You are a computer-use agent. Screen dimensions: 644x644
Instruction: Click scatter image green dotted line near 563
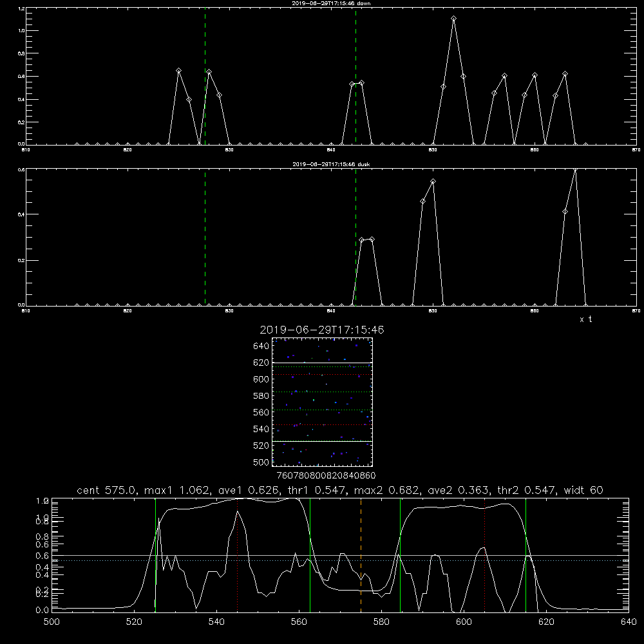322,410
